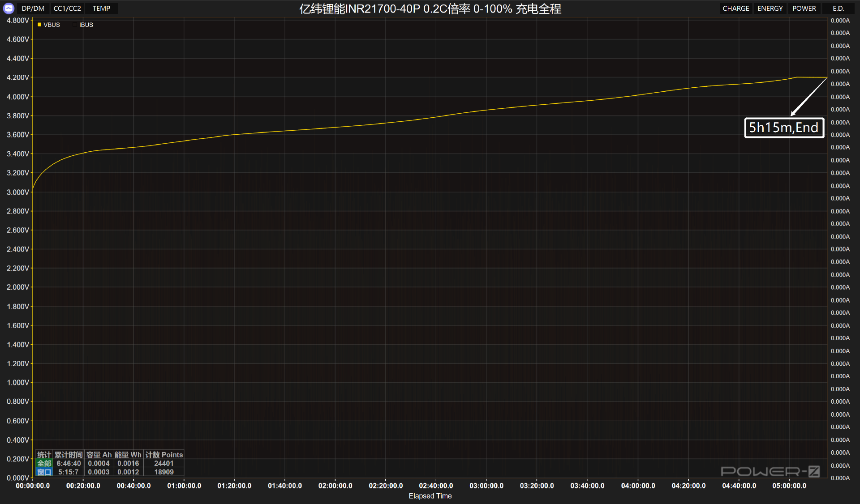
Task: Toggle the IBUS legend entry
Action: [83, 25]
